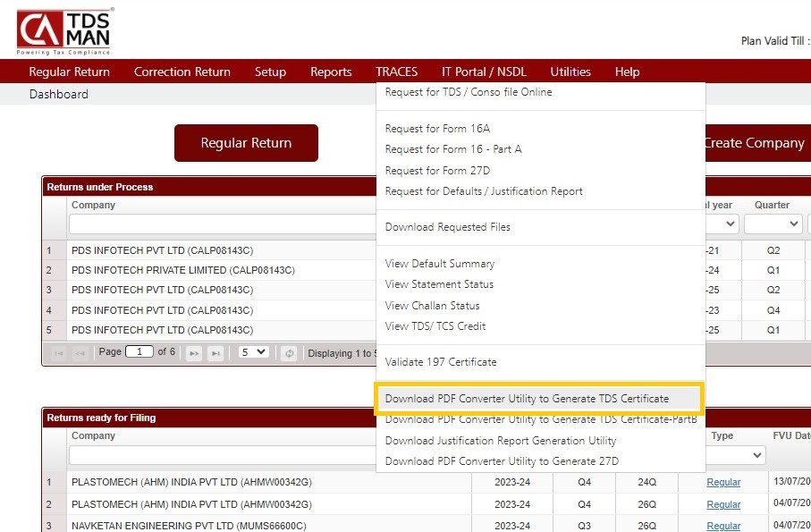Viewport: 811px width, 532px height.
Task: Click the first page pagination arrow
Action: (60, 352)
